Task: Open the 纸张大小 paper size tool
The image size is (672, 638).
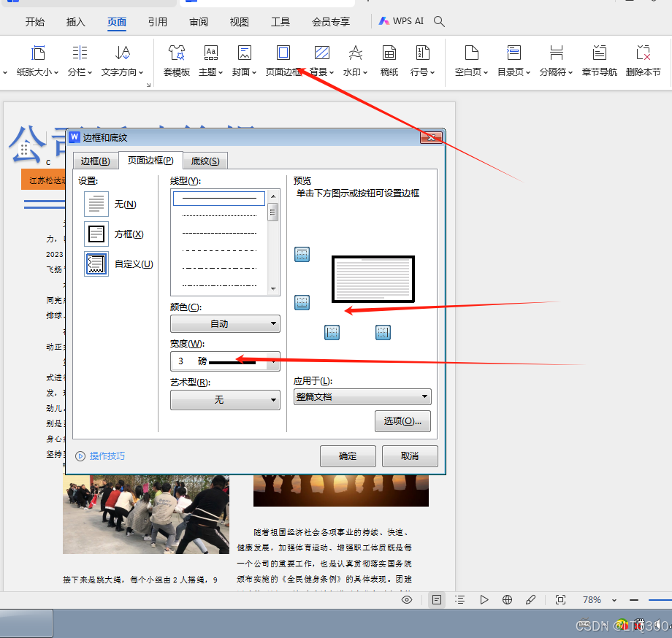Action: point(38,61)
